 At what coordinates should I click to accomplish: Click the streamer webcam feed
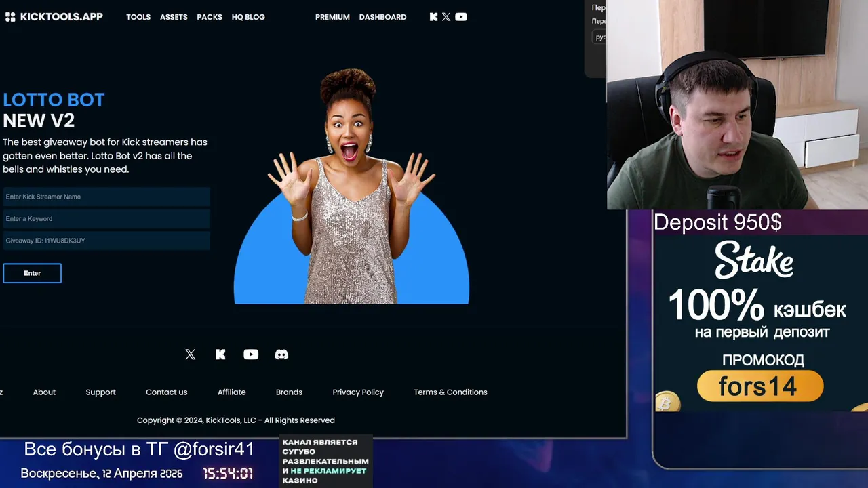[737, 104]
